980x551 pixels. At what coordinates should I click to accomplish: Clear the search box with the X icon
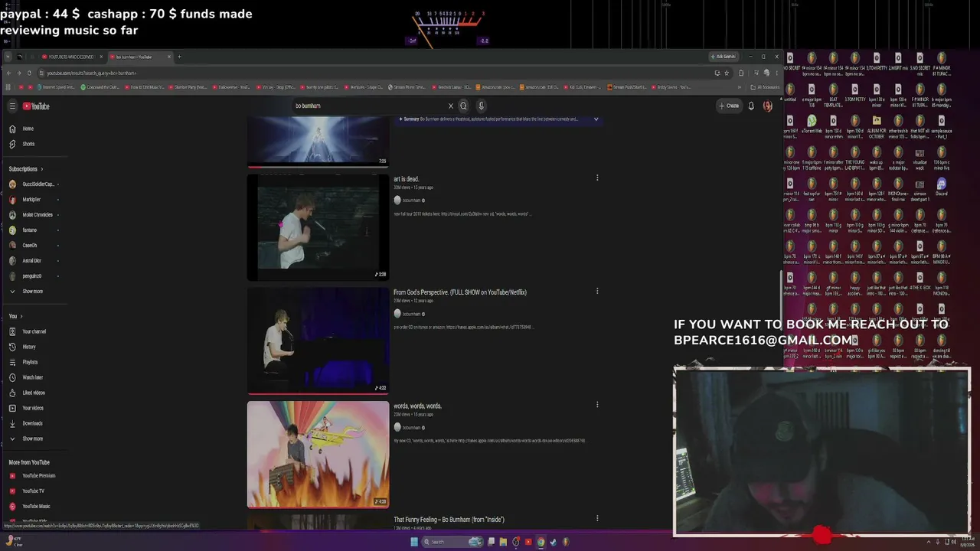tap(450, 106)
